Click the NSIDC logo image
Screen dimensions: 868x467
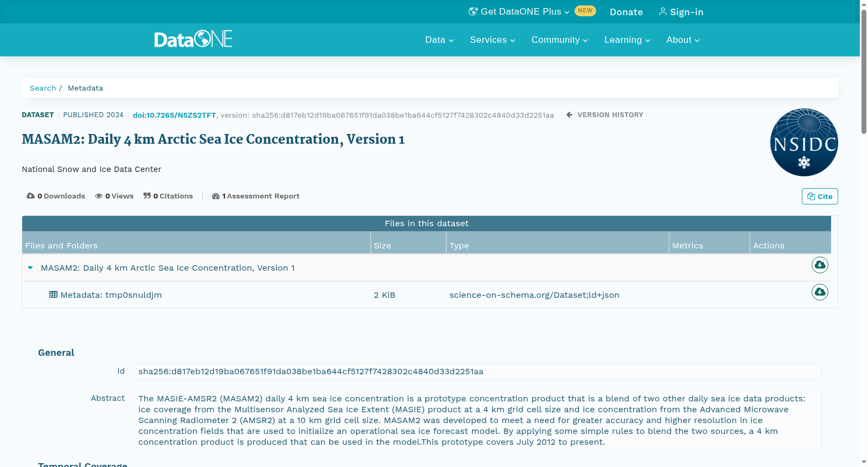(x=804, y=142)
